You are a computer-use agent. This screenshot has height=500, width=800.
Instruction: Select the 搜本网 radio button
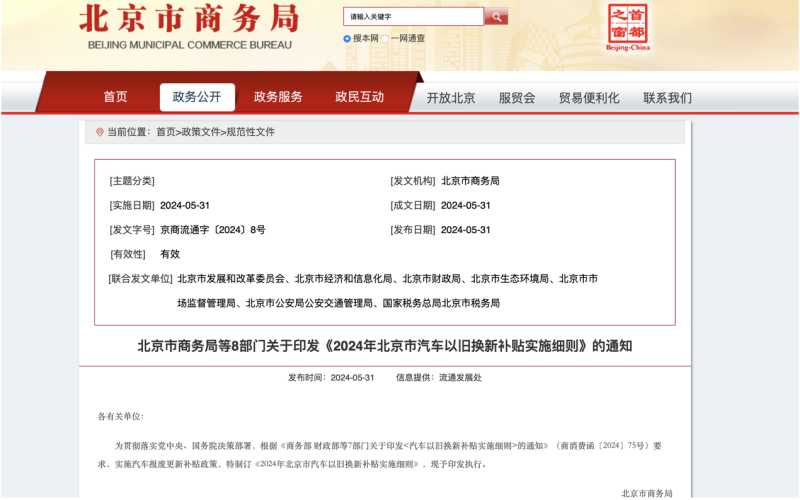click(x=347, y=38)
